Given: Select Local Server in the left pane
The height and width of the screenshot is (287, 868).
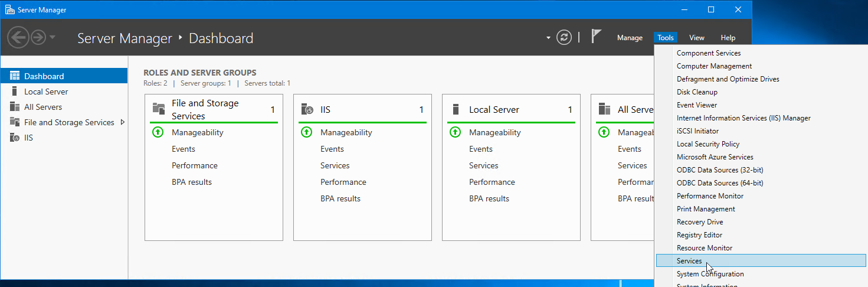Looking at the screenshot, I should [64, 92].
